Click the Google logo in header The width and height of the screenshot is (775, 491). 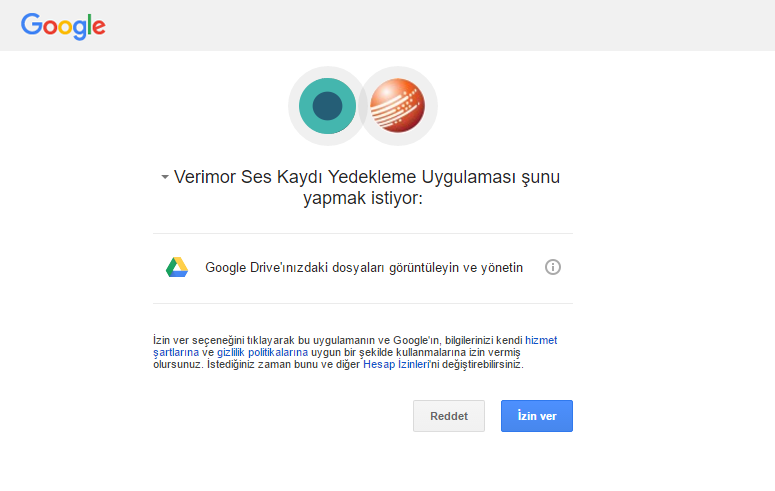63,26
